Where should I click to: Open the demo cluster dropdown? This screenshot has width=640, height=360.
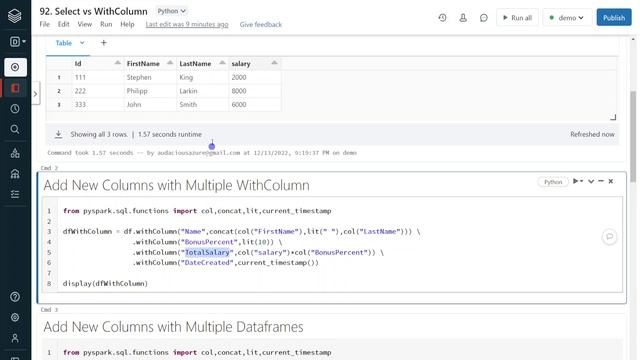pos(567,18)
